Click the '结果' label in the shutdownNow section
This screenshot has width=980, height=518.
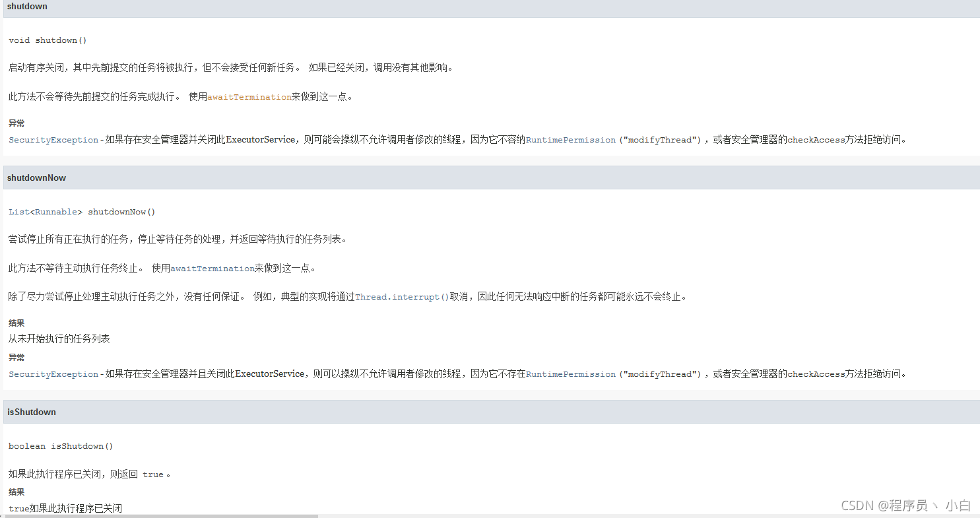click(16, 323)
